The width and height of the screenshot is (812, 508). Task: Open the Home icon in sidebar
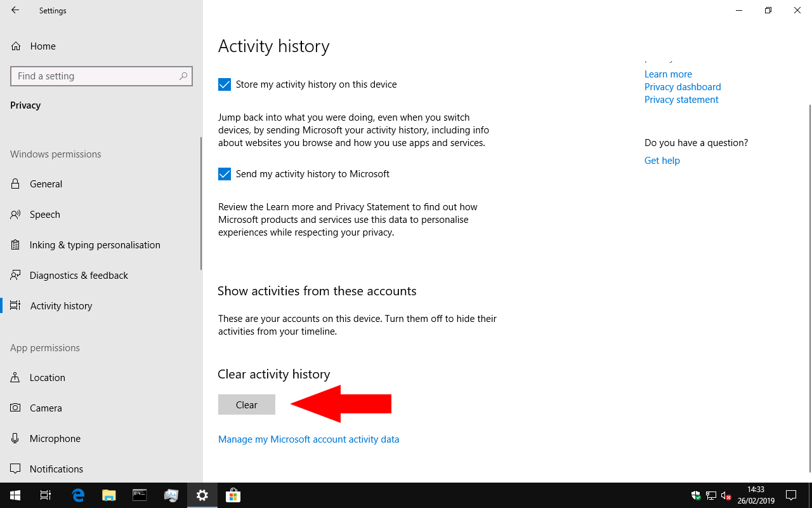coord(16,46)
